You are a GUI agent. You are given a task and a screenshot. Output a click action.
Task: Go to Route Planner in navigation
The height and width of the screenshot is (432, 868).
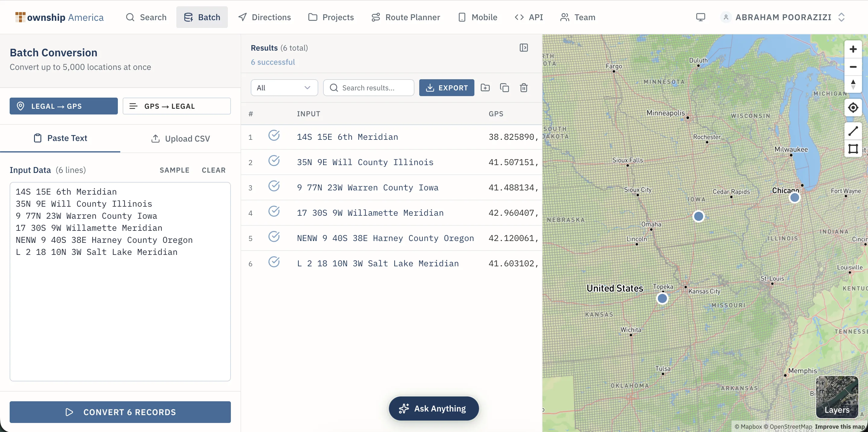pyautogui.click(x=406, y=17)
